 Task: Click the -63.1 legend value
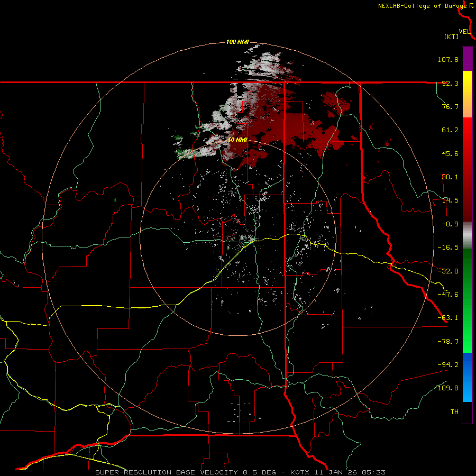coord(448,318)
